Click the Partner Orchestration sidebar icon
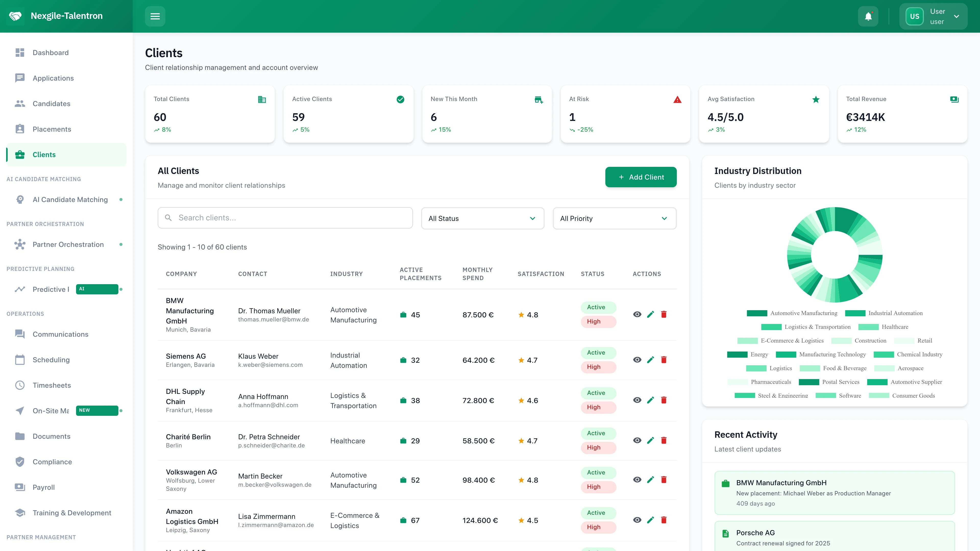Image resolution: width=980 pixels, height=551 pixels. point(20,245)
